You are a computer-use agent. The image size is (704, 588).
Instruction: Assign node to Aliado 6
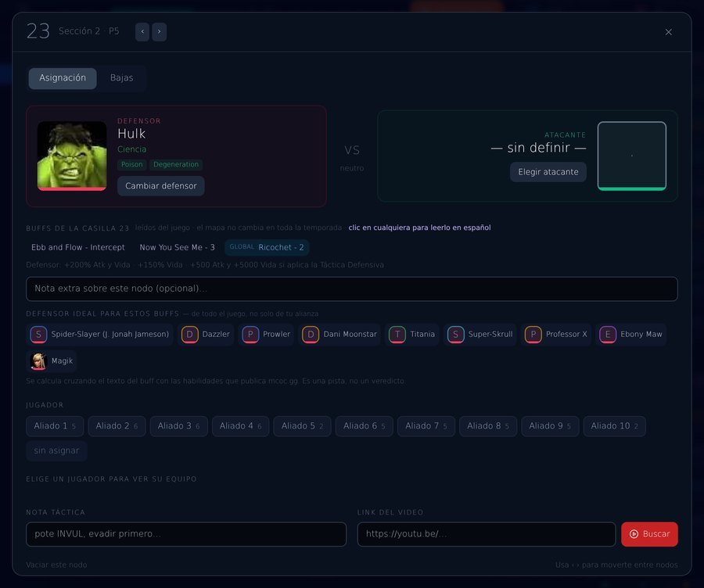pyautogui.click(x=364, y=426)
